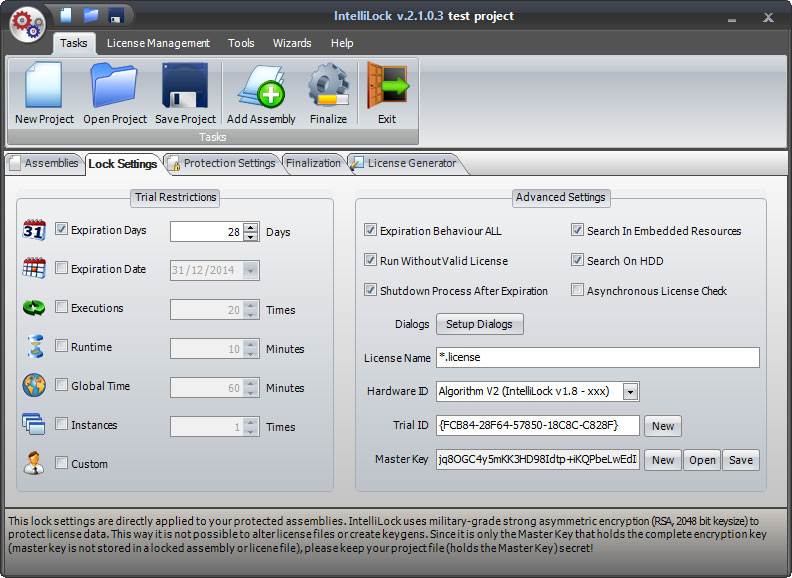Decrease Expiration Days with the down arrow
Viewport: 792px width, 578px height.
point(251,236)
